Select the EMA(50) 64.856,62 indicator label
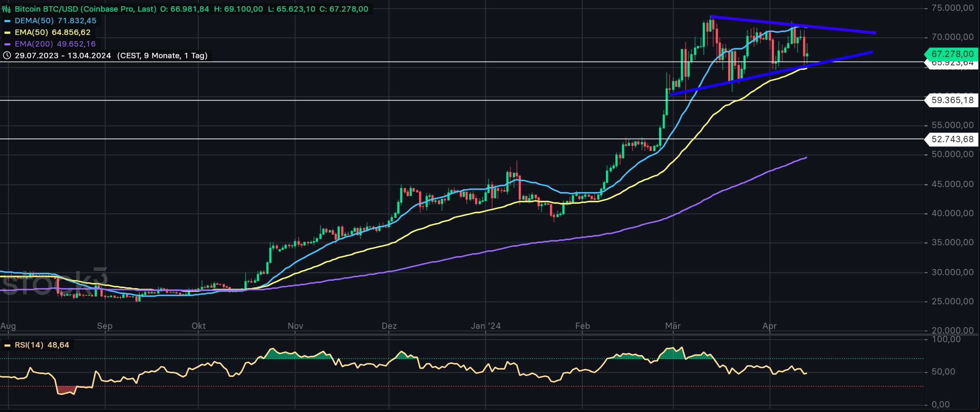The width and height of the screenshot is (980, 412). pyautogui.click(x=53, y=32)
